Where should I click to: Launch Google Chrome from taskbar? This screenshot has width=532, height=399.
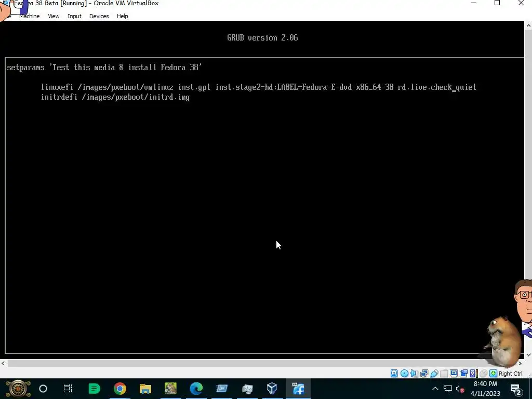pyautogui.click(x=120, y=389)
